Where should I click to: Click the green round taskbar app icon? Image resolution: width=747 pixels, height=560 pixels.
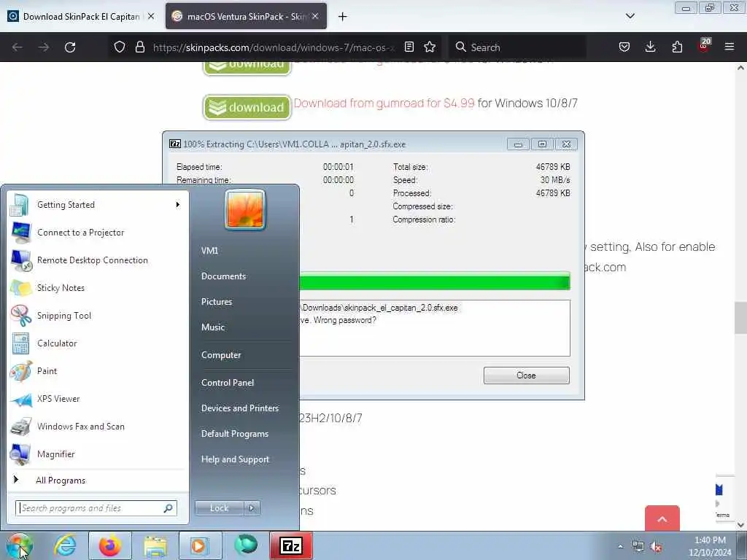(245, 545)
